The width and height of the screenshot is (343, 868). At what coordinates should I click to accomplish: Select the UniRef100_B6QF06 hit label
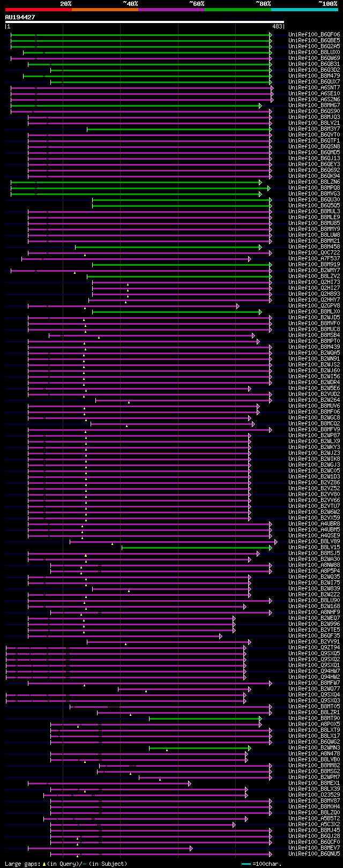click(314, 34)
